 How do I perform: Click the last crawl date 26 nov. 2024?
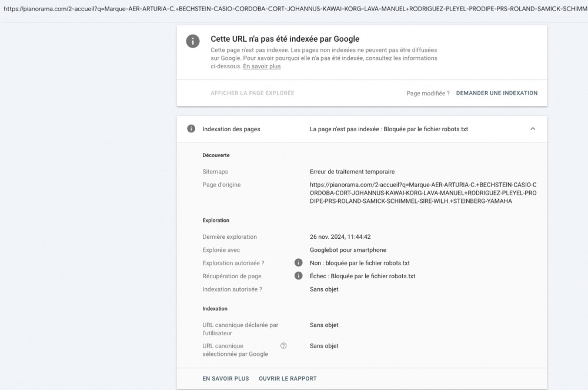pos(340,237)
